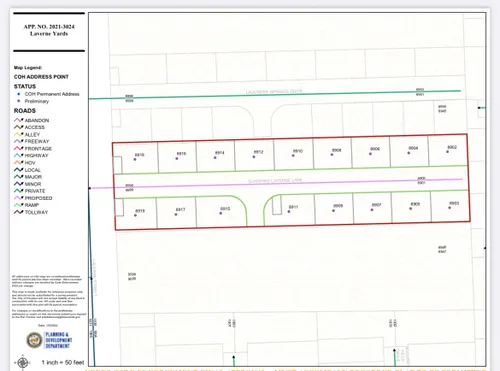
Task: Click the 1 inch = 50 feet scale text
Action: coord(63,362)
